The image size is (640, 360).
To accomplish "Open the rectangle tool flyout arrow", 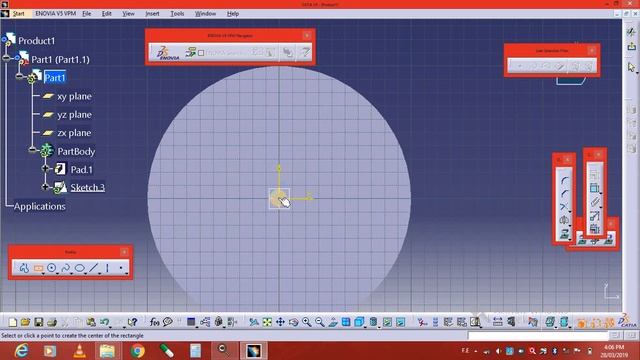I will tap(43, 273).
